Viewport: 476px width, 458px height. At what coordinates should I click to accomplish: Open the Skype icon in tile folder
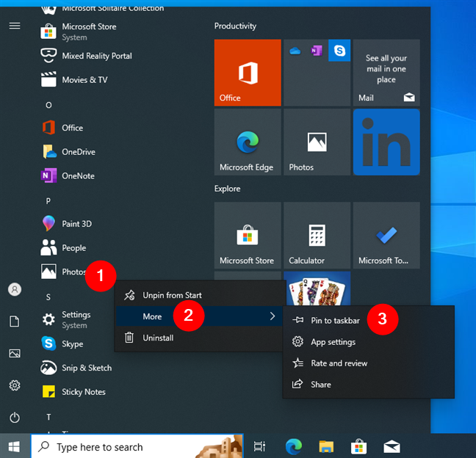click(x=339, y=51)
